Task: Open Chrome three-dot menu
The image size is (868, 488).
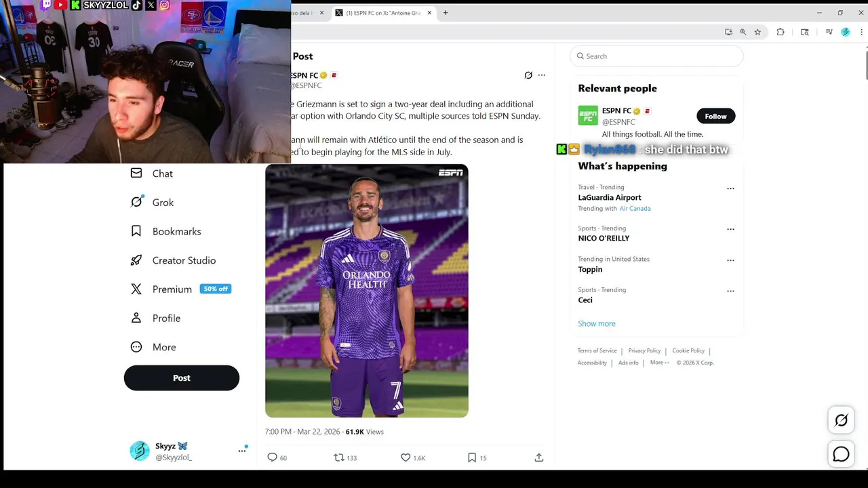Action: point(861,32)
